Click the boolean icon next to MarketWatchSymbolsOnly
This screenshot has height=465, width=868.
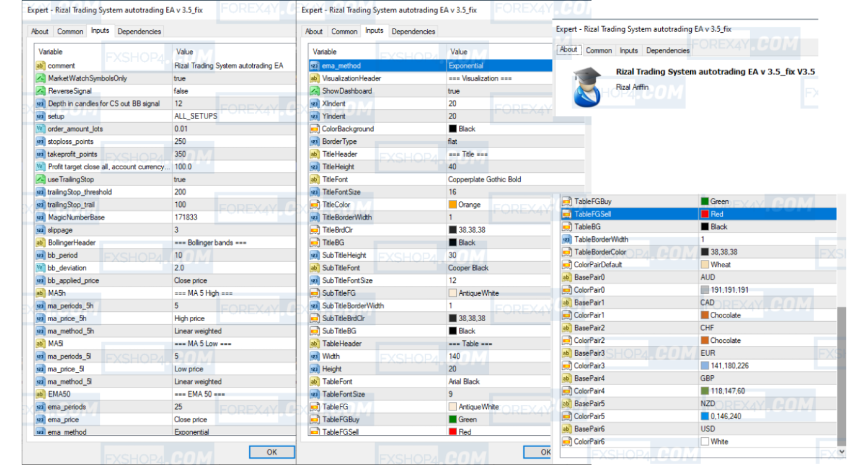(x=40, y=79)
